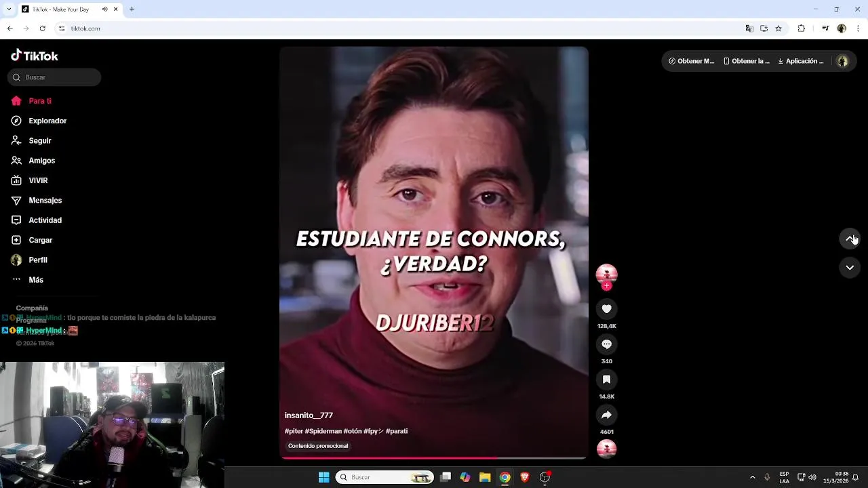The height and width of the screenshot is (488, 868).
Task: Open the Windows notification bell
Action: click(x=856, y=477)
